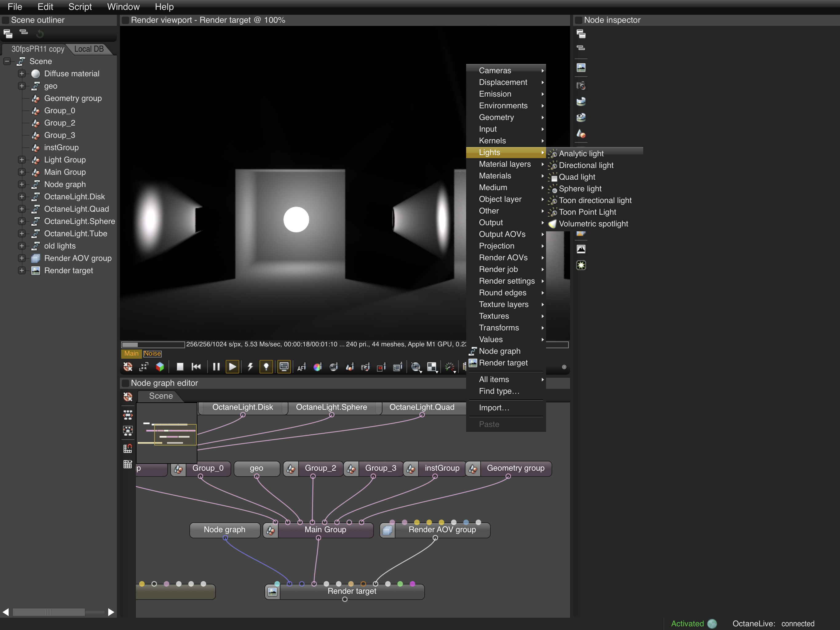Open the Script menu

tap(80, 7)
